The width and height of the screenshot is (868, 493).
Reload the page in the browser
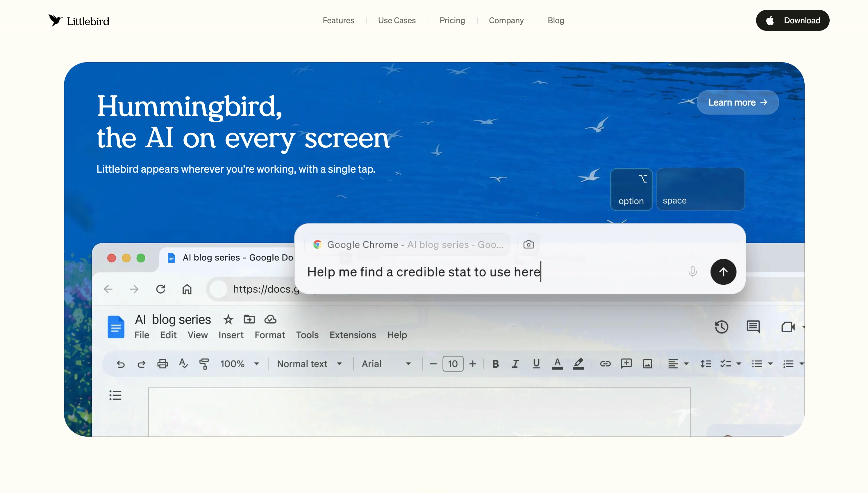click(160, 289)
